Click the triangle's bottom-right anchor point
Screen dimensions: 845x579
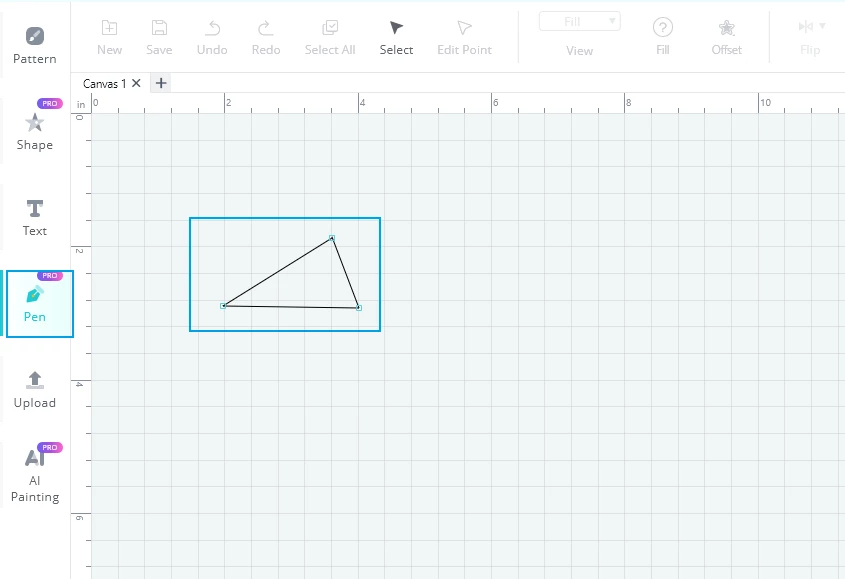359,308
